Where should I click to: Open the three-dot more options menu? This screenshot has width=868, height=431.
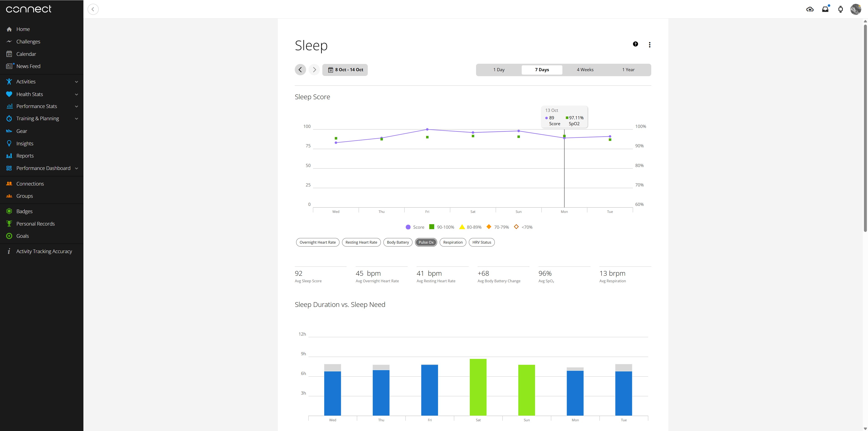click(x=649, y=45)
